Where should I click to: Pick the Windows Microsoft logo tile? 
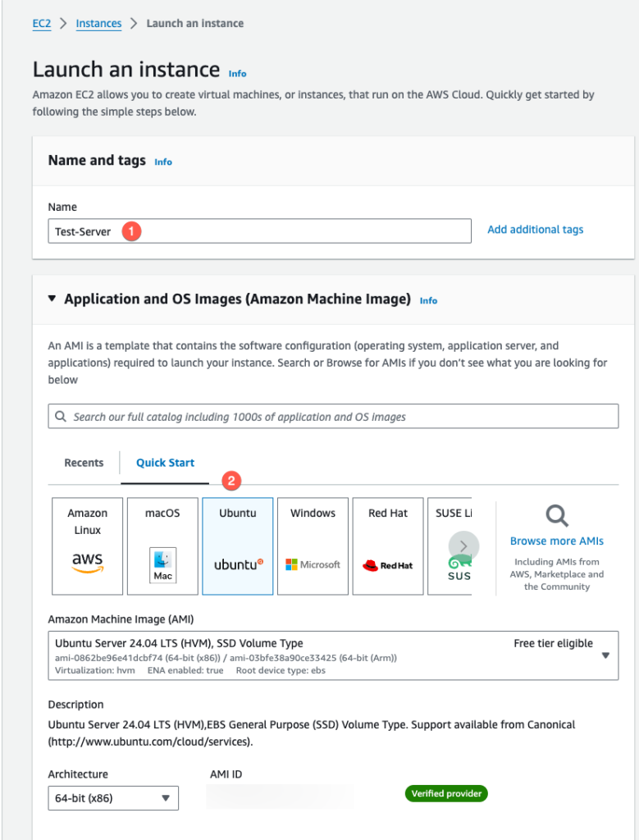click(x=313, y=546)
